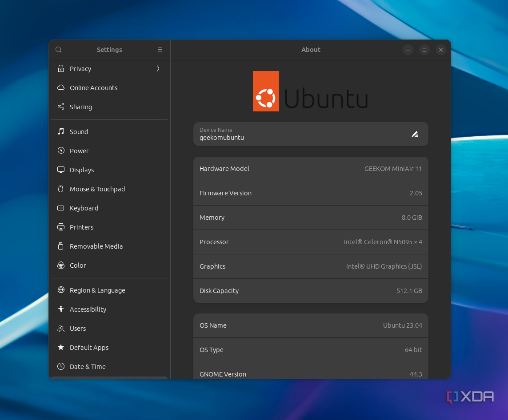Open the Keyboard settings icon

pos(61,208)
